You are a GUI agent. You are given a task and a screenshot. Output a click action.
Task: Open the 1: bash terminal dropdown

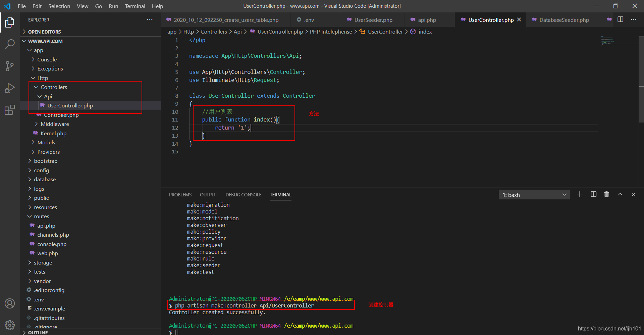click(534, 195)
